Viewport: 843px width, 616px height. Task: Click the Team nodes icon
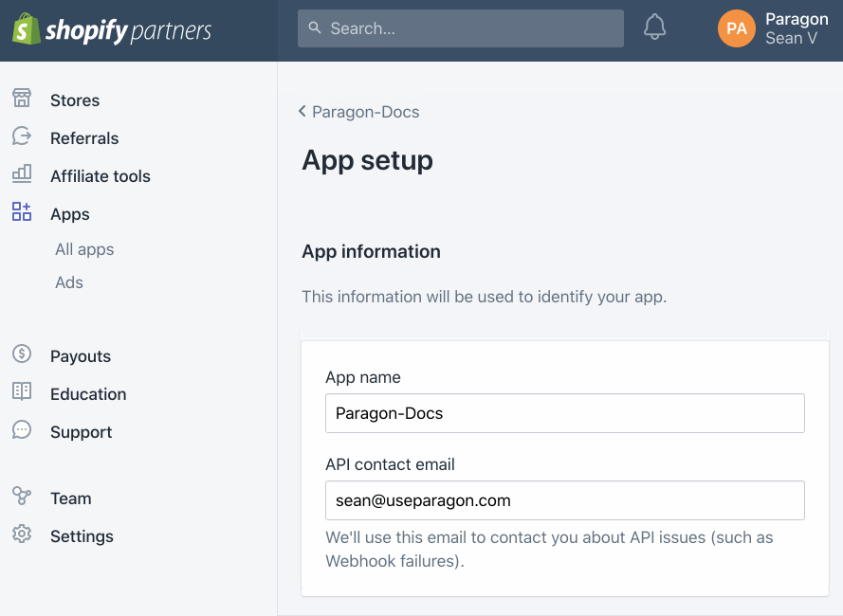click(x=22, y=496)
